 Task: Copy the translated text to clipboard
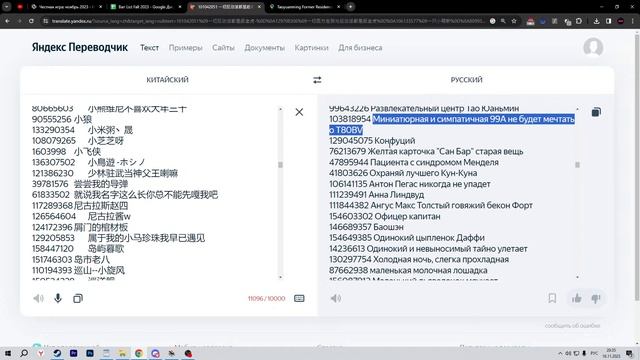coord(596,112)
